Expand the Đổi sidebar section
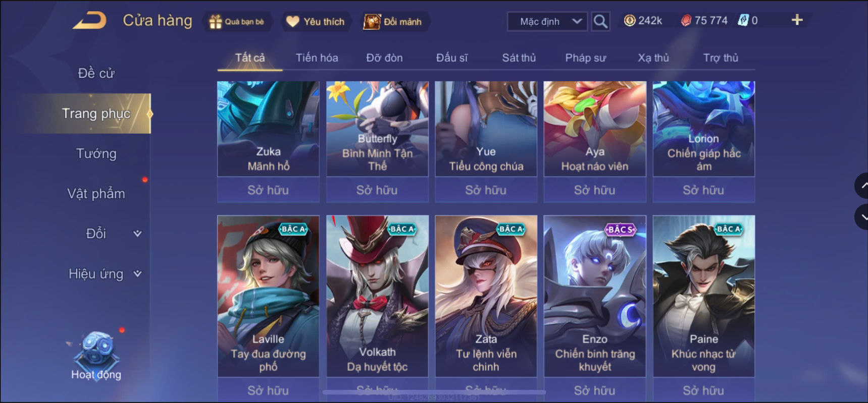868x403 pixels. (137, 234)
